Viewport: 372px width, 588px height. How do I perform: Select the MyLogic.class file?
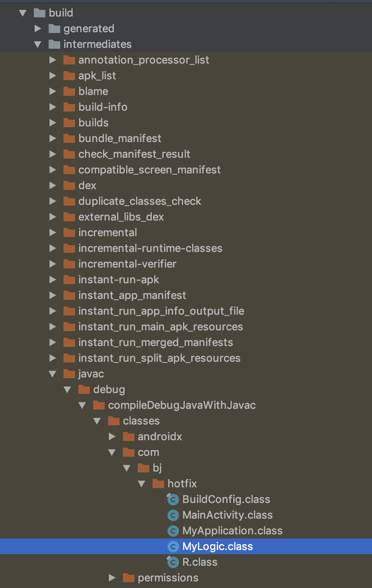point(217,546)
